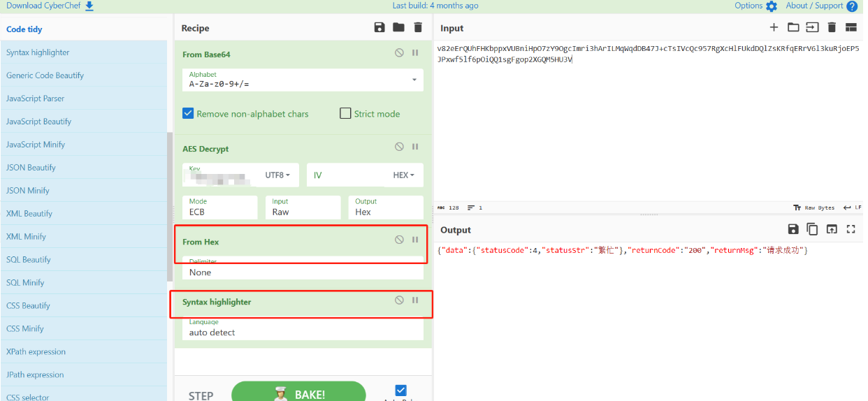
Task: Change the LF end-of-line sequence
Action: pos(852,207)
